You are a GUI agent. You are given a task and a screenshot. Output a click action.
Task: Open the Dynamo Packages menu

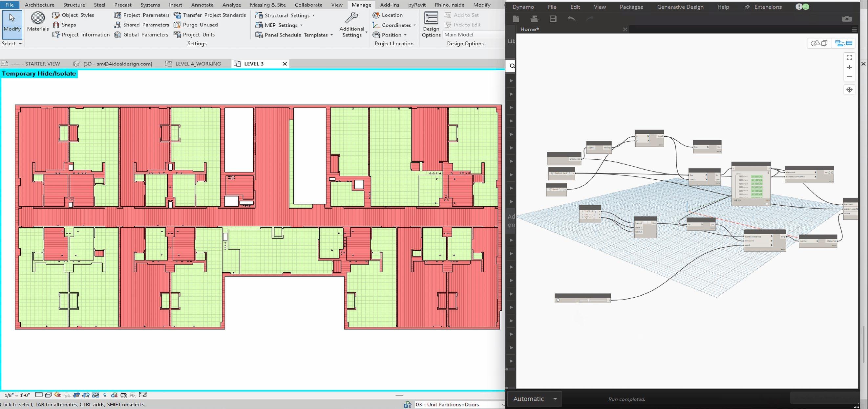click(x=631, y=7)
